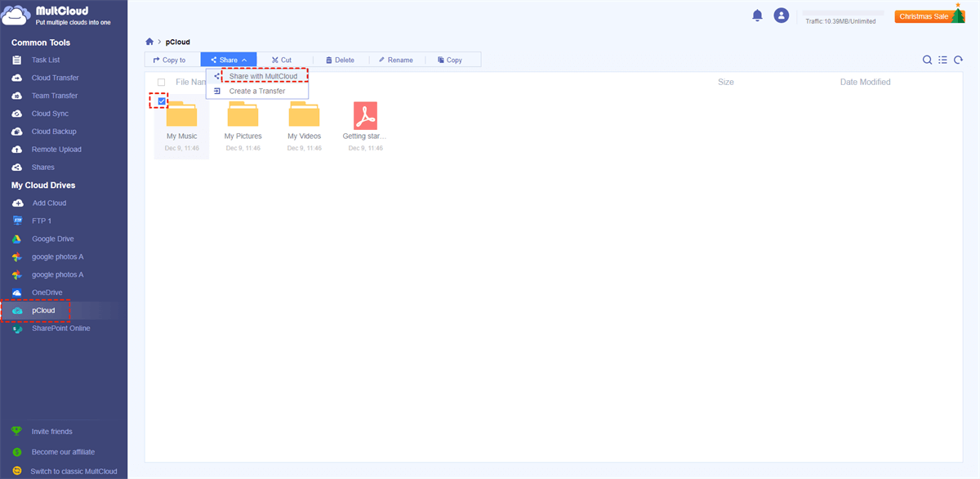This screenshot has width=980, height=479.
Task: Collapse the Share dropdown in the toolbar
Action: pyautogui.click(x=229, y=60)
